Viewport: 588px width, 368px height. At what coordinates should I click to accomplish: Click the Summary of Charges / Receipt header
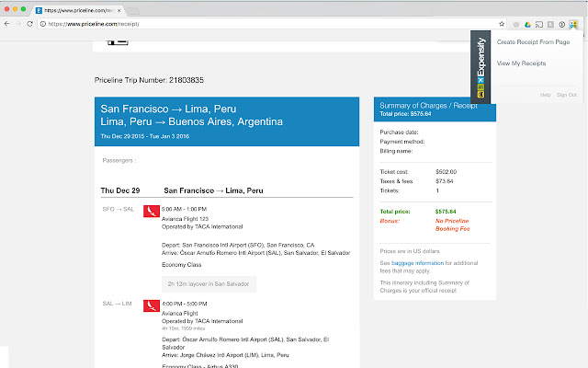(x=428, y=106)
